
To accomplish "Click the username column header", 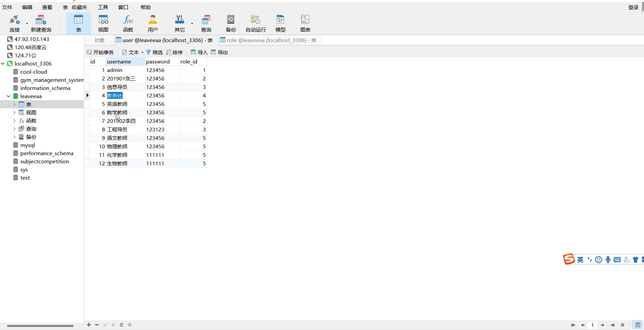I will click(x=125, y=61).
